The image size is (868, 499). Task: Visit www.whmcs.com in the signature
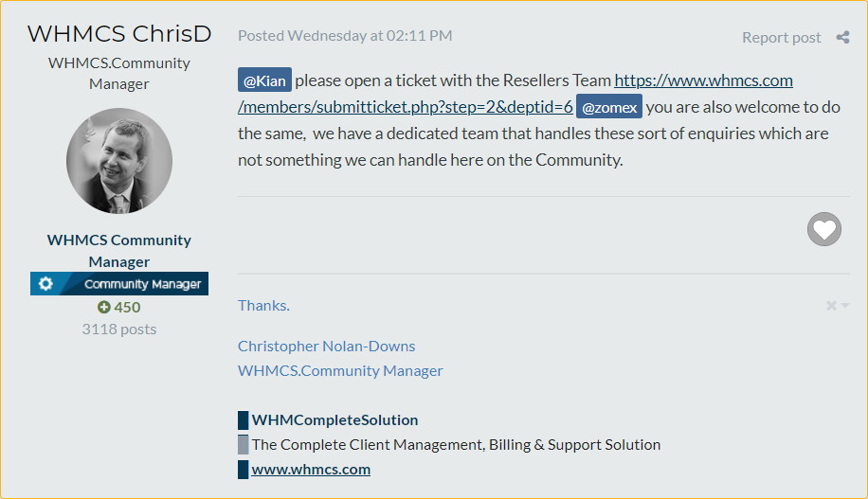pos(311,469)
